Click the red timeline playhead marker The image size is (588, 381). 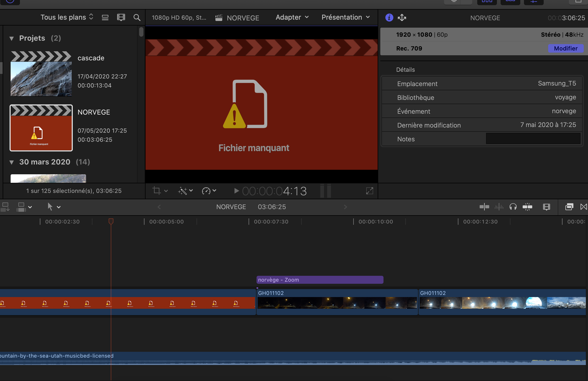point(111,221)
